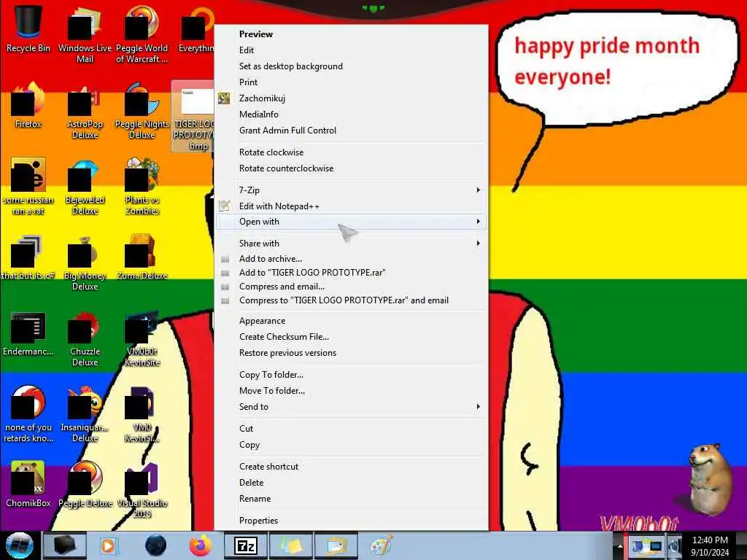This screenshot has height=560, width=747.
Task: Select Zuma Deluxe desktop icon
Action: click(x=142, y=257)
